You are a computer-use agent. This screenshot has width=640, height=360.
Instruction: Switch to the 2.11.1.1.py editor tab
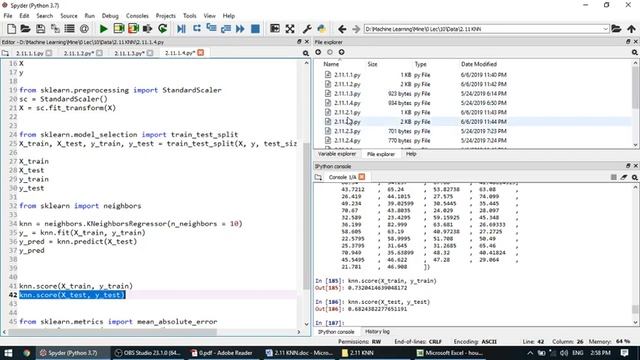[x=29, y=53]
